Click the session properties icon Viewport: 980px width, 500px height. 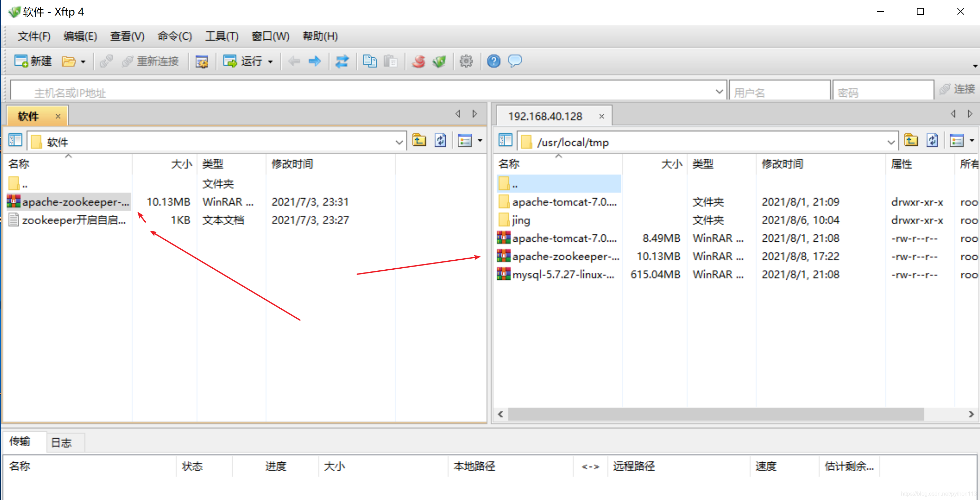[x=201, y=61]
